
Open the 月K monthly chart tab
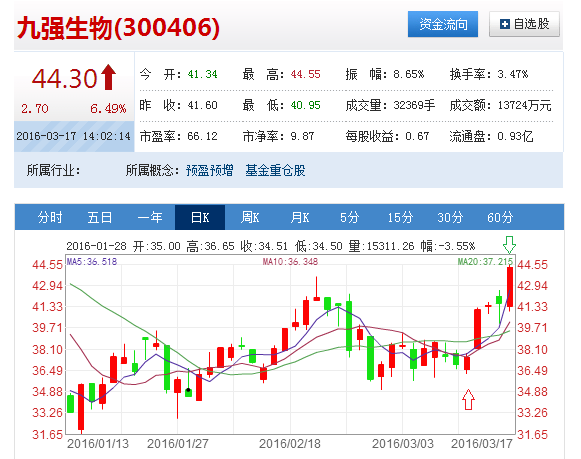tap(300, 217)
